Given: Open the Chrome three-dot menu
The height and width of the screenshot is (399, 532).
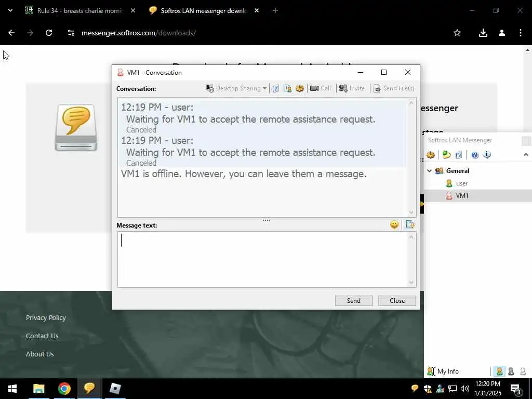Looking at the screenshot, I should point(521,33).
